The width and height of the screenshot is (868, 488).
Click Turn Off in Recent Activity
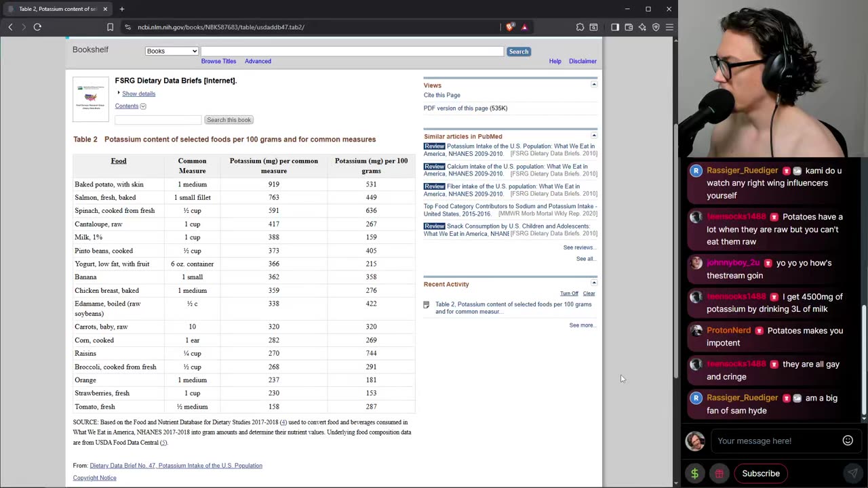point(569,293)
